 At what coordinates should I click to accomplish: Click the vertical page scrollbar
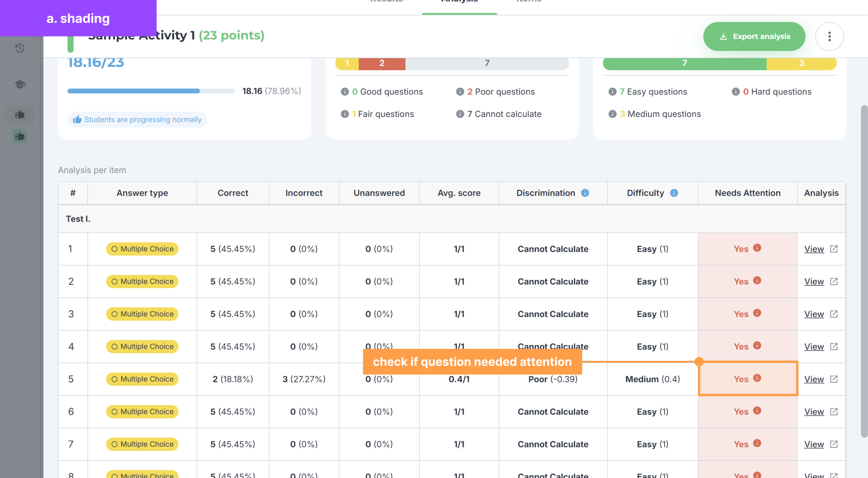click(864, 271)
